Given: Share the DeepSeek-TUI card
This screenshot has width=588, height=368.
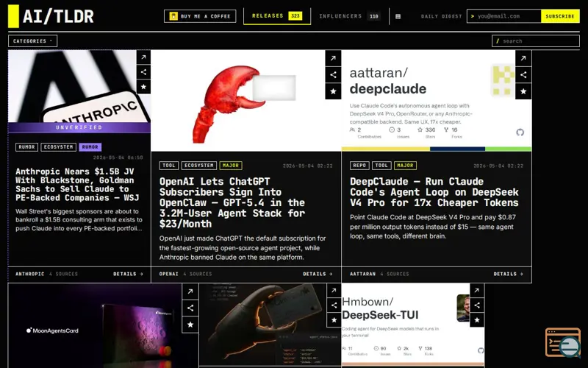Looking at the screenshot, I should [x=476, y=305].
